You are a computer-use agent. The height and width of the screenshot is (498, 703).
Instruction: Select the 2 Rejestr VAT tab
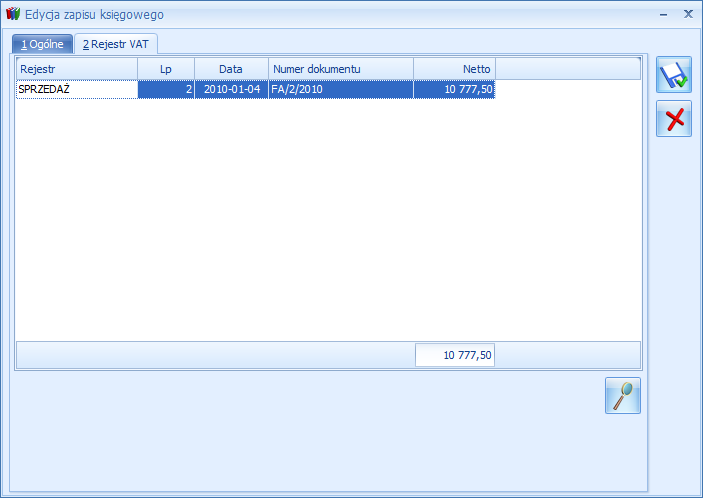(116, 44)
